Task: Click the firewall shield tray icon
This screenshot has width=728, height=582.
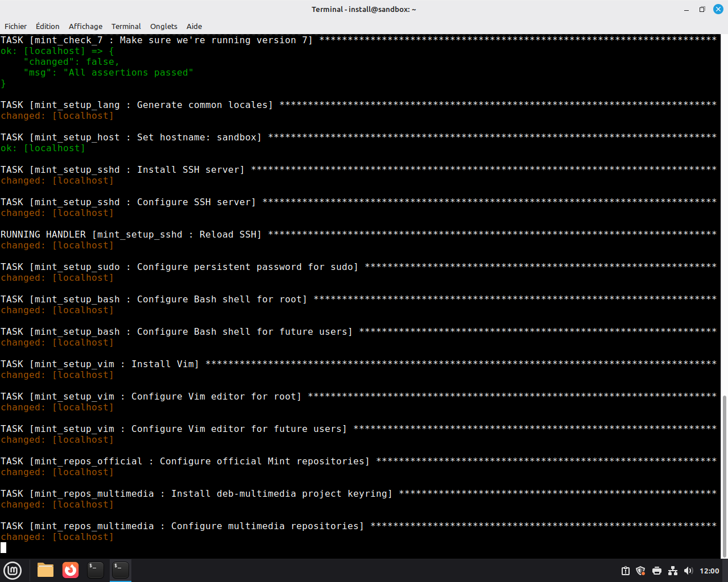Action: (x=640, y=571)
